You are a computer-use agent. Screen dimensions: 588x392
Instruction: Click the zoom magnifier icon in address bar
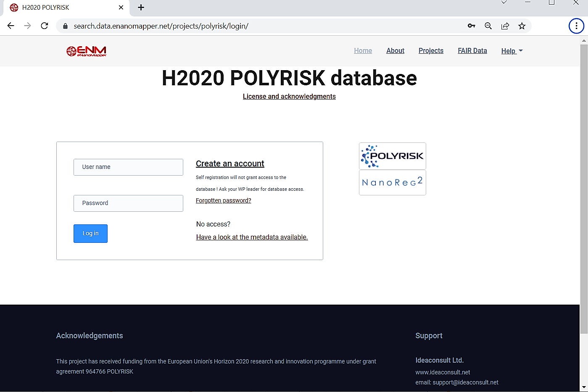488,26
